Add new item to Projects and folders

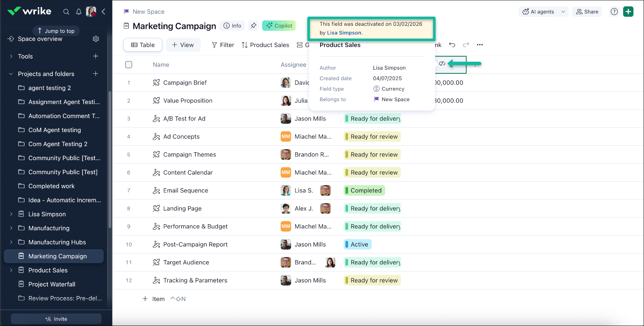[96, 74]
